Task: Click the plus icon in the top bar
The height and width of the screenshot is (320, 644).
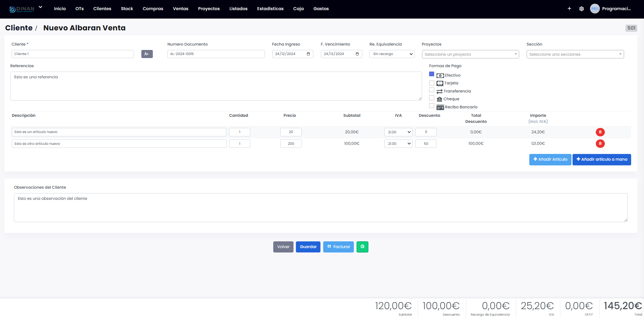Action: [x=569, y=9]
